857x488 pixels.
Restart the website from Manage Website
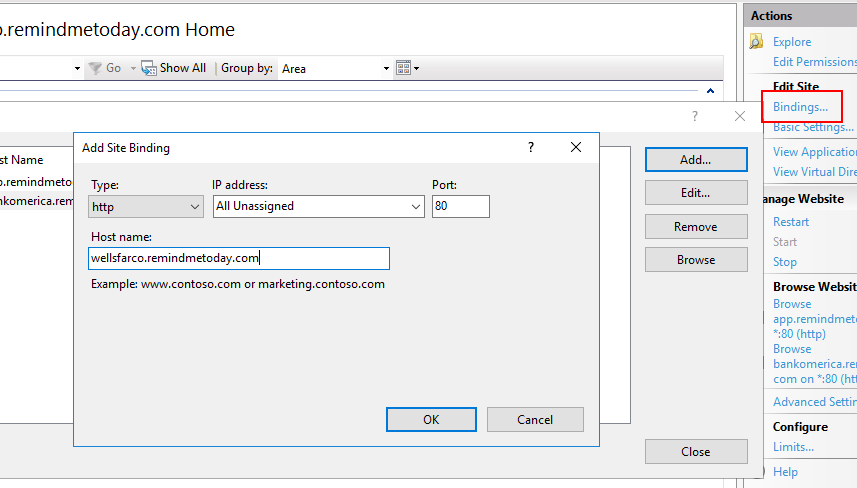(x=791, y=222)
